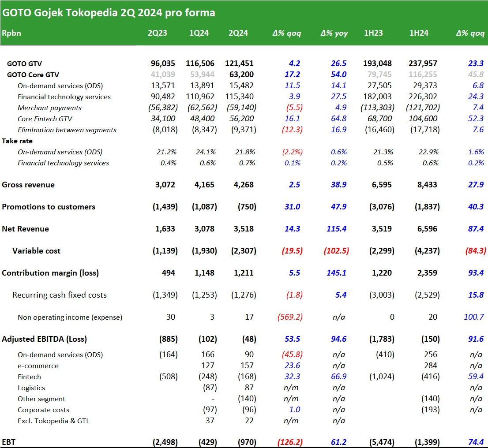Select 'Financial technology services' GTV row label
Viewport: 488px width, 448px height.
pyautogui.click(x=64, y=97)
